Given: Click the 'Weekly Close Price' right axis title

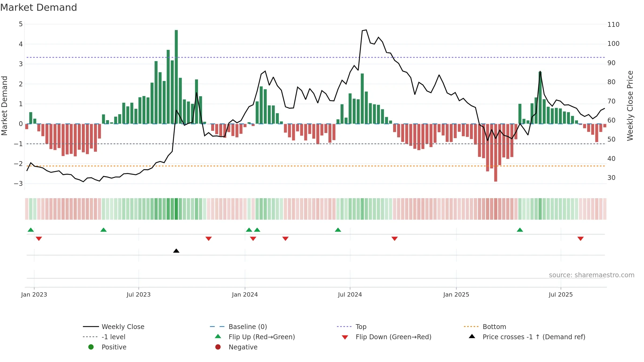Looking at the screenshot, I should tap(630, 106).
